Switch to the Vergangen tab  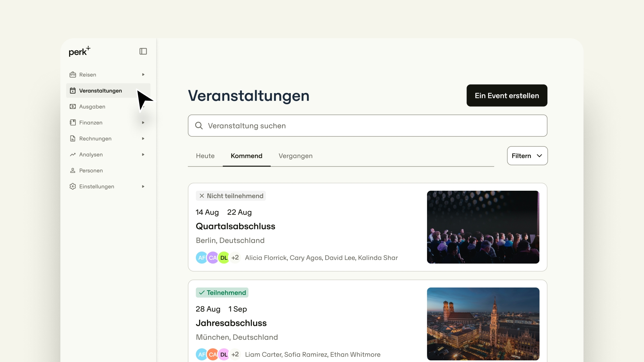coord(296,156)
